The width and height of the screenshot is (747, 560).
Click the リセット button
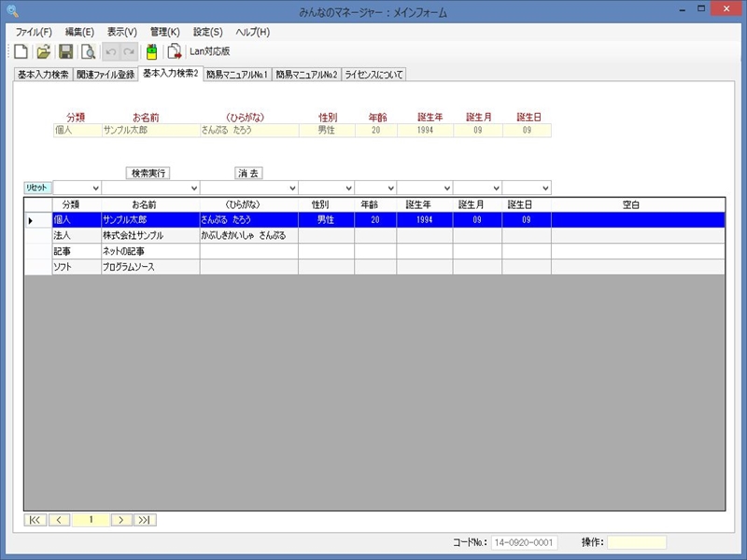point(37,189)
